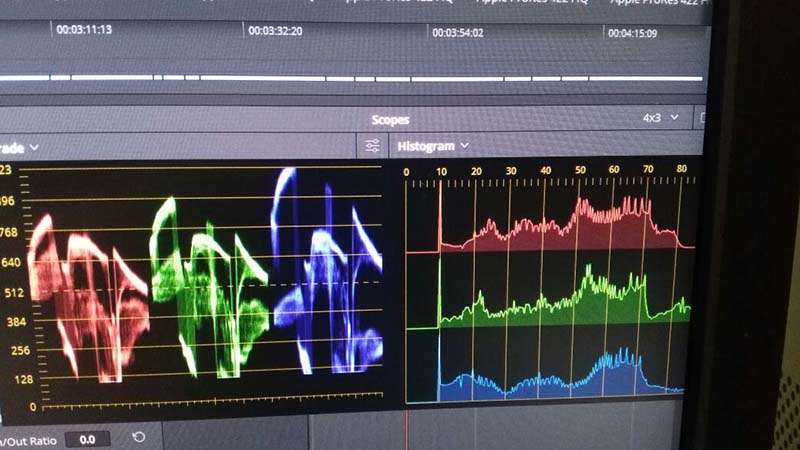Click the white mini timeline clip bar
This screenshot has width=800, height=450.
tap(352, 78)
